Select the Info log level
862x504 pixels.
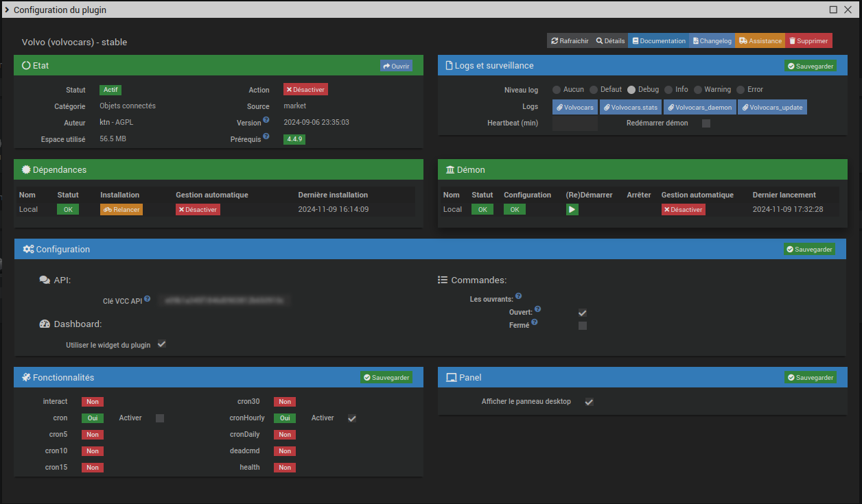pos(668,90)
